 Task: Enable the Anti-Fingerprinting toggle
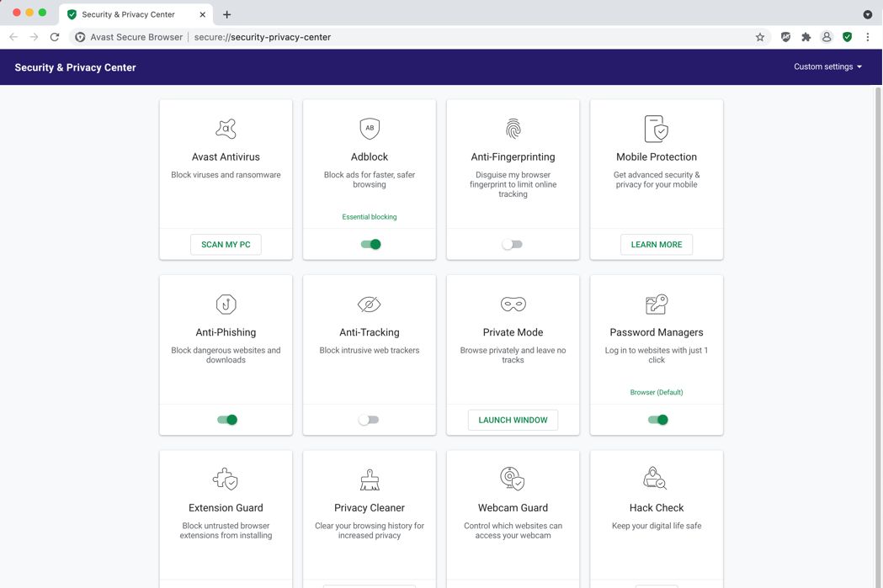(x=513, y=245)
